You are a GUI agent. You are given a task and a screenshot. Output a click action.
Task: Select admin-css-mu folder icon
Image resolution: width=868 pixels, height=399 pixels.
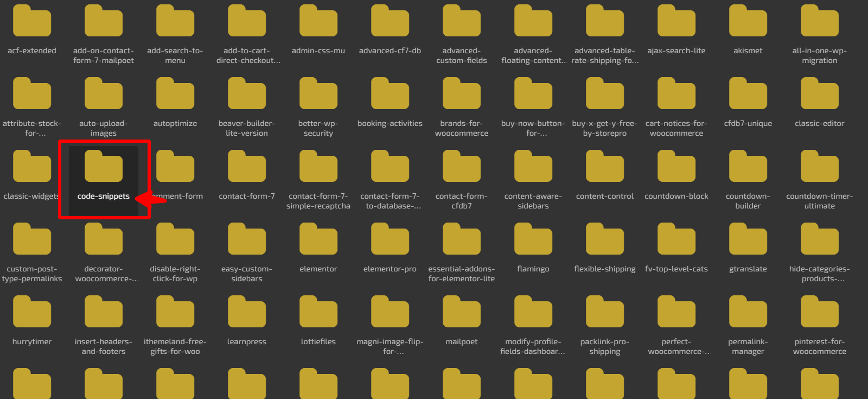tap(318, 21)
